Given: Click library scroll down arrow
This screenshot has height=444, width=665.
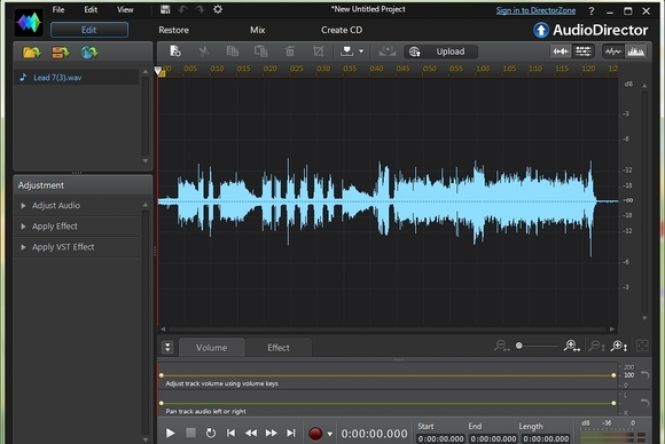Looking at the screenshot, I should (x=145, y=161).
